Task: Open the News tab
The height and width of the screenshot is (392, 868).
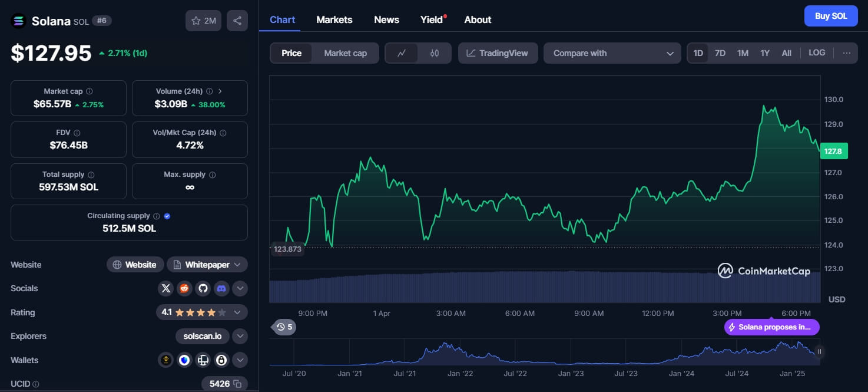Action: [386, 19]
